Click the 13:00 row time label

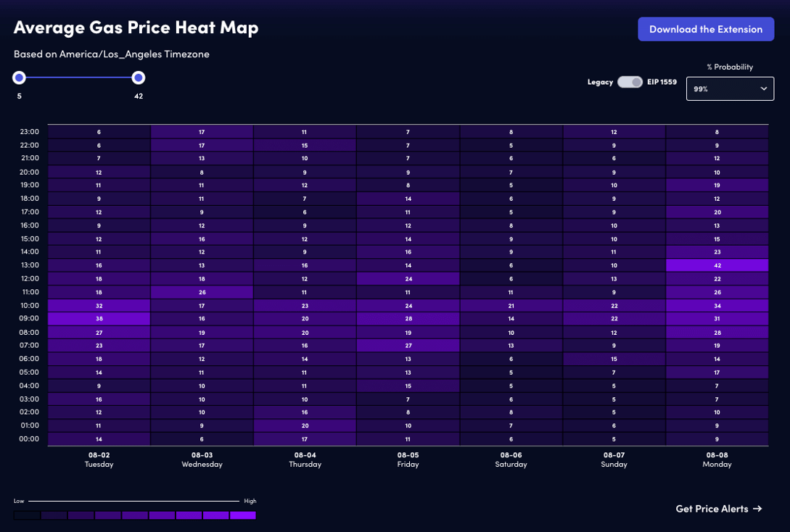[x=30, y=265]
